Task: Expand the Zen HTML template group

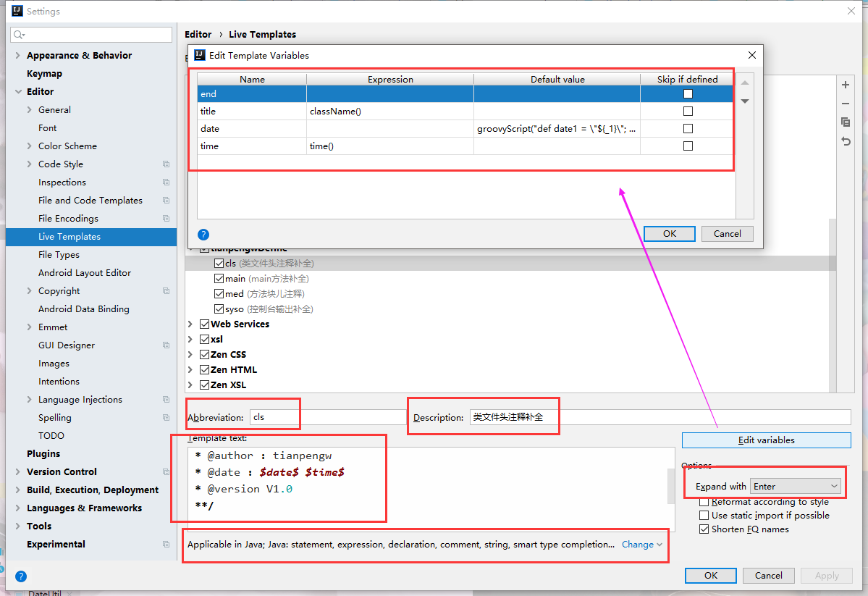Action: pyautogui.click(x=190, y=369)
